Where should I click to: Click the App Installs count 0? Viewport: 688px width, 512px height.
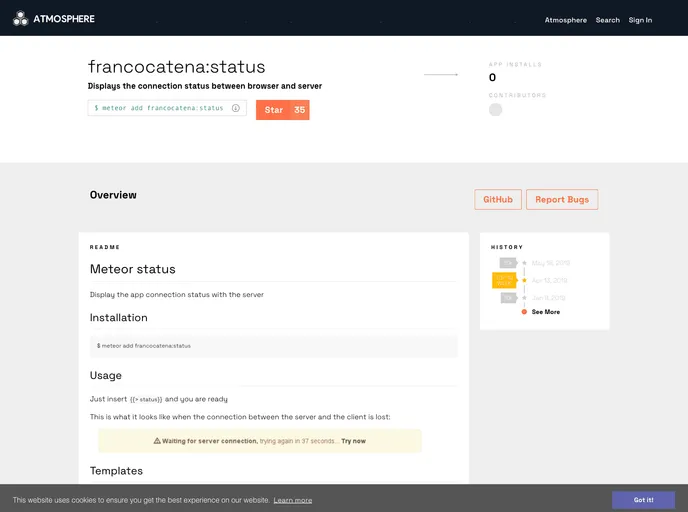point(492,78)
